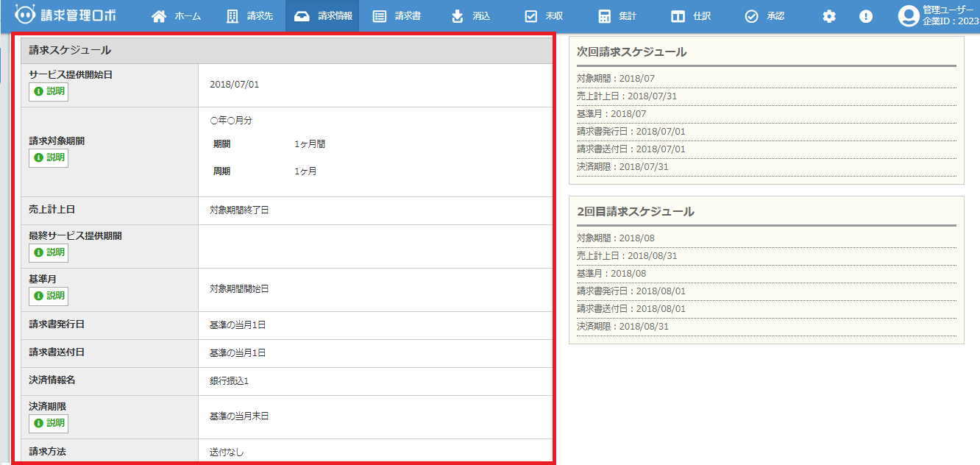This screenshot has height=465, width=980.
Task: Click the 未収 checkmark icon
Action: [x=531, y=16]
